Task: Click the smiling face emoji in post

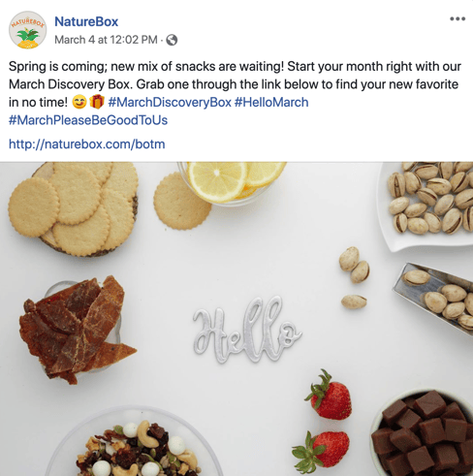Action: pos(79,103)
